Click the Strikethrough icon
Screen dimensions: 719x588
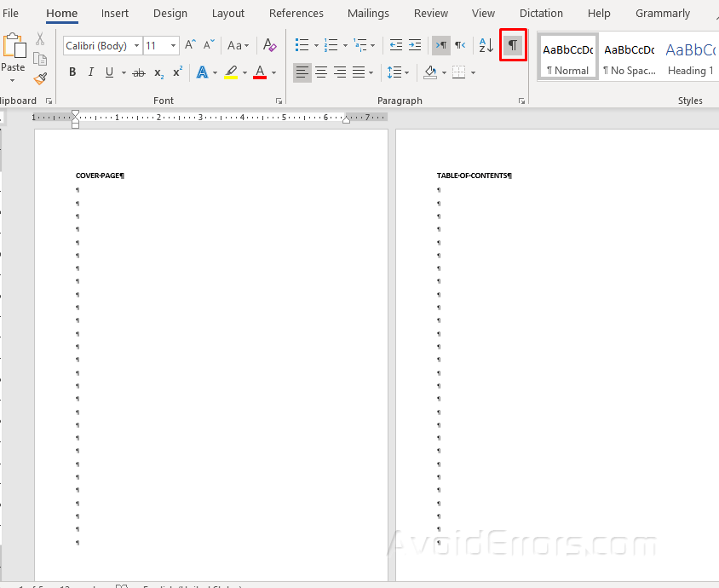click(139, 72)
